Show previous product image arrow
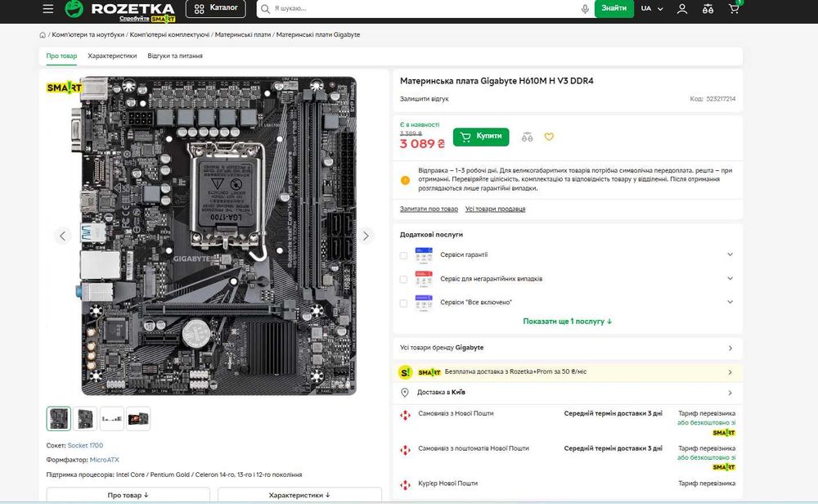 point(63,236)
